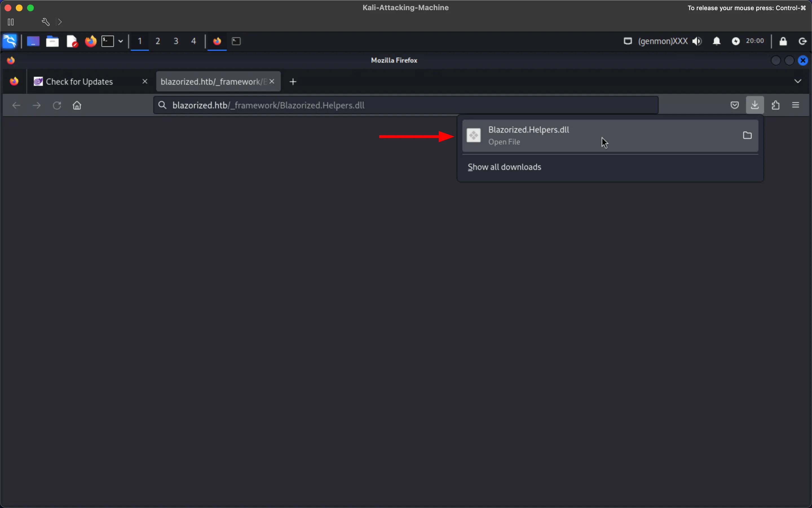This screenshot has height=508, width=812.
Task: Open the Kali applications menu
Action: pyautogui.click(x=9, y=41)
